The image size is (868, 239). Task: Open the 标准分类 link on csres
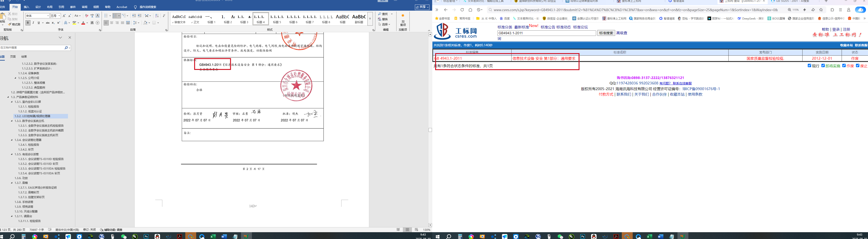tap(505, 27)
